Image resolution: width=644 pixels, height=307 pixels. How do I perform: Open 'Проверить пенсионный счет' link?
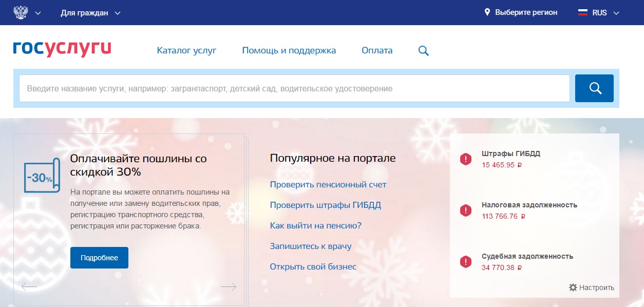pyautogui.click(x=328, y=184)
